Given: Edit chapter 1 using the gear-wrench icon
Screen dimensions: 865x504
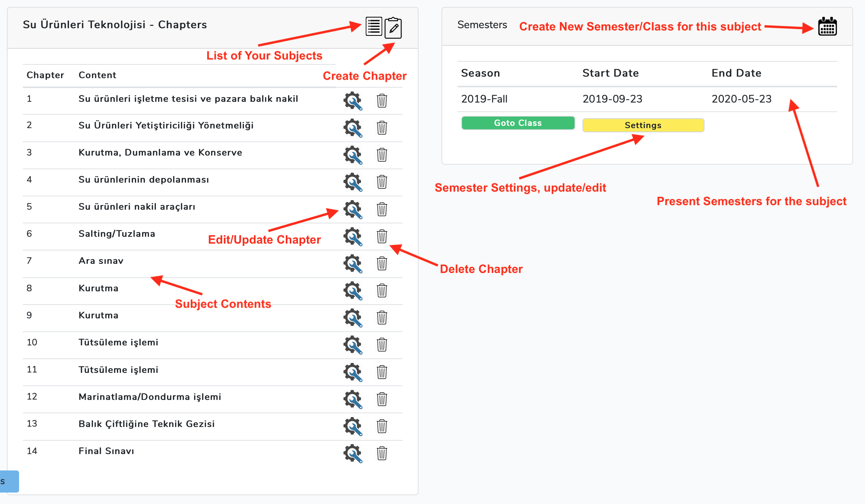Looking at the screenshot, I should point(353,101).
